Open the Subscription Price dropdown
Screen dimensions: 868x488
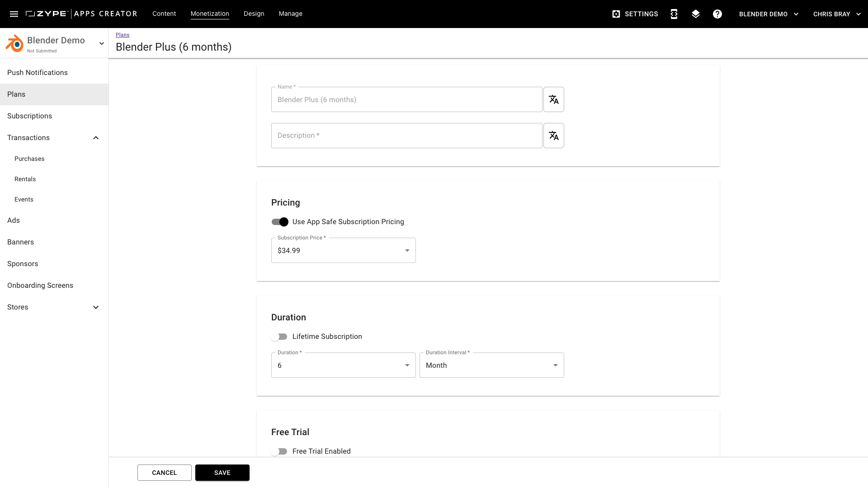click(x=343, y=250)
